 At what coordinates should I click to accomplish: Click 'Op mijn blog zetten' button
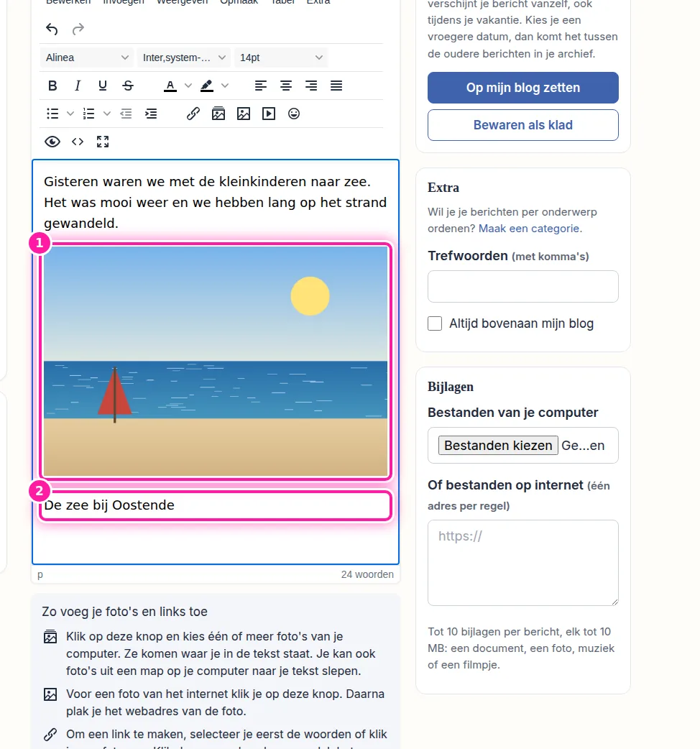point(523,88)
